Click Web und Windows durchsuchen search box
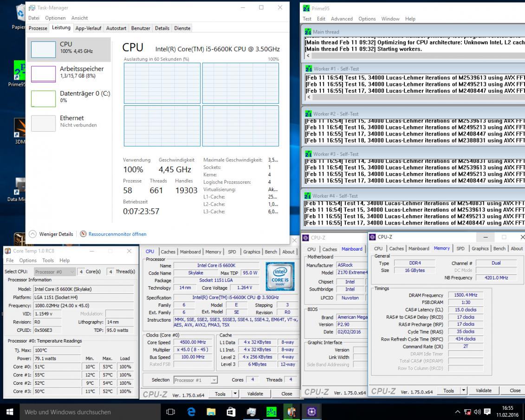Viewport: 525px width, 420px height. click(91, 412)
